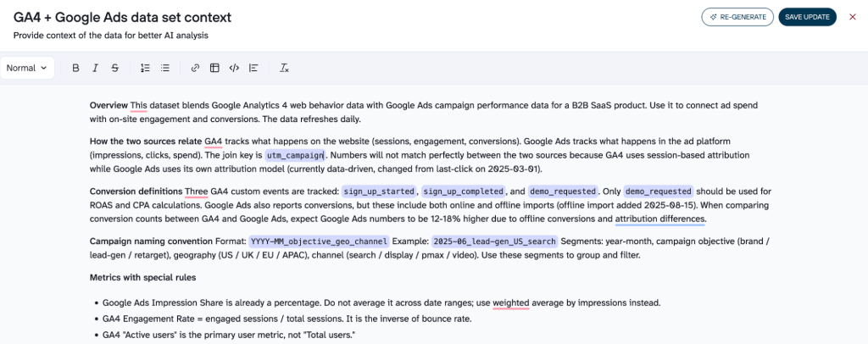Click the 'Conversion definitions' heading
The image size is (868, 344).
136,191
